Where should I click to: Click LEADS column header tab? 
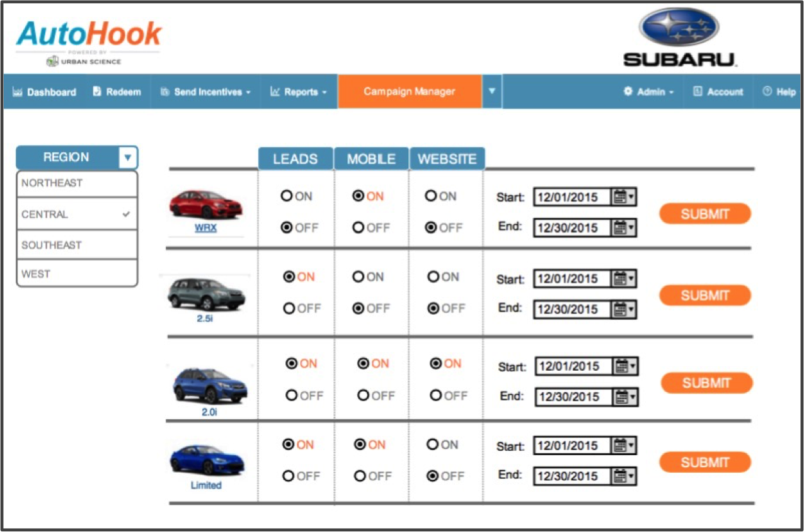(x=296, y=159)
